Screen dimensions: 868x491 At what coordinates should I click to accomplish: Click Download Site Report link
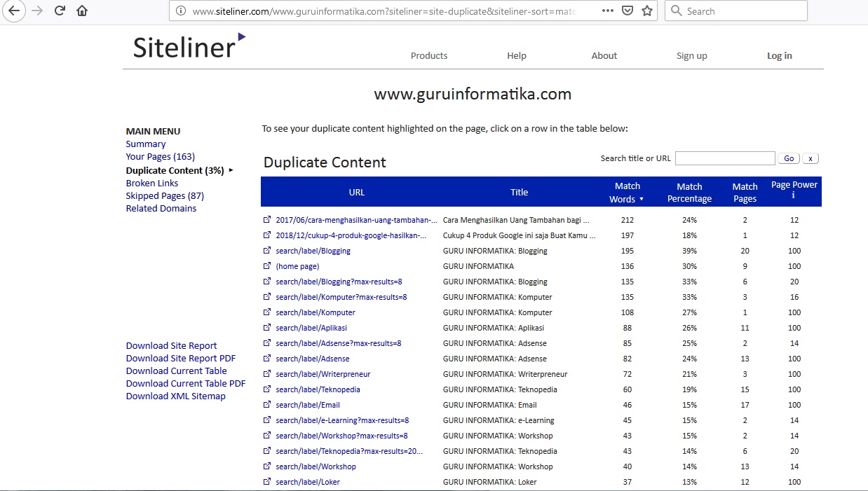171,346
